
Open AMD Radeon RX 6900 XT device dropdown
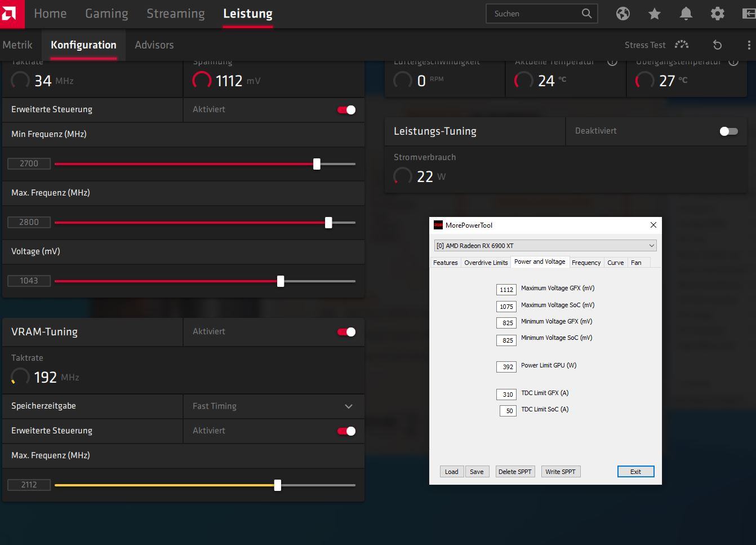(545, 246)
